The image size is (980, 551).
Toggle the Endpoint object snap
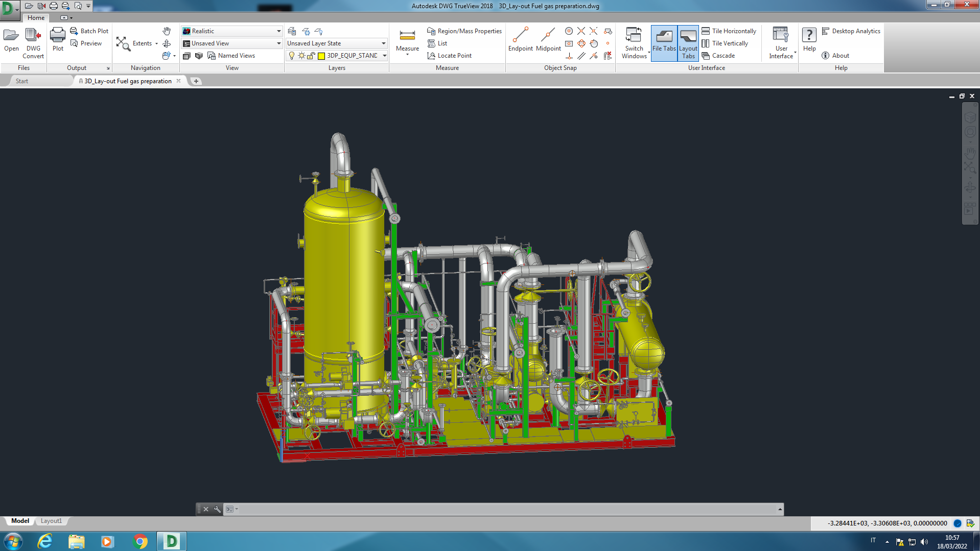520,36
